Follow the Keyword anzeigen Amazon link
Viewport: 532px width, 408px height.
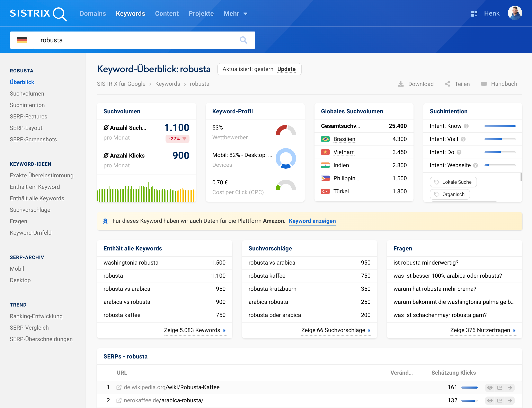point(312,221)
